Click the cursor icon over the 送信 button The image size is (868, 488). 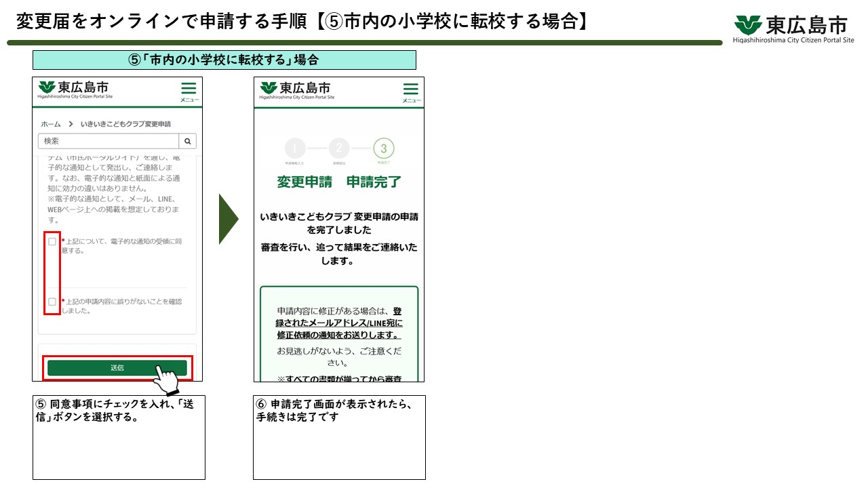(165, 371)
